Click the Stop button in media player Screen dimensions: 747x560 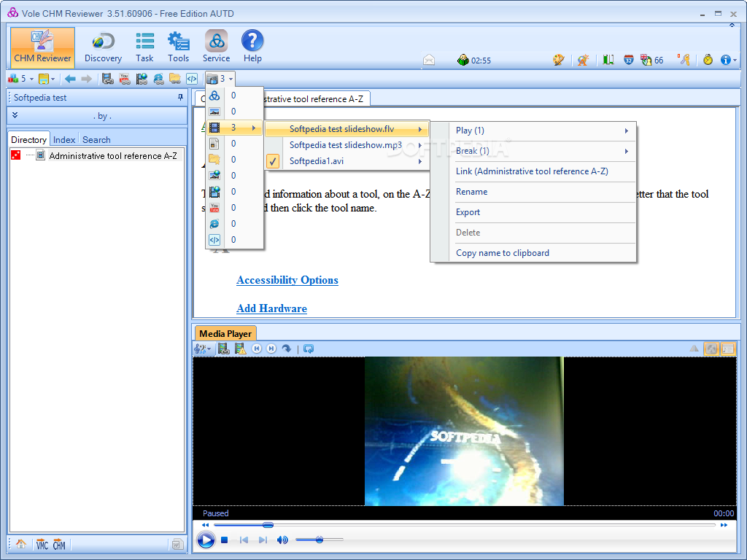[225, 540]
